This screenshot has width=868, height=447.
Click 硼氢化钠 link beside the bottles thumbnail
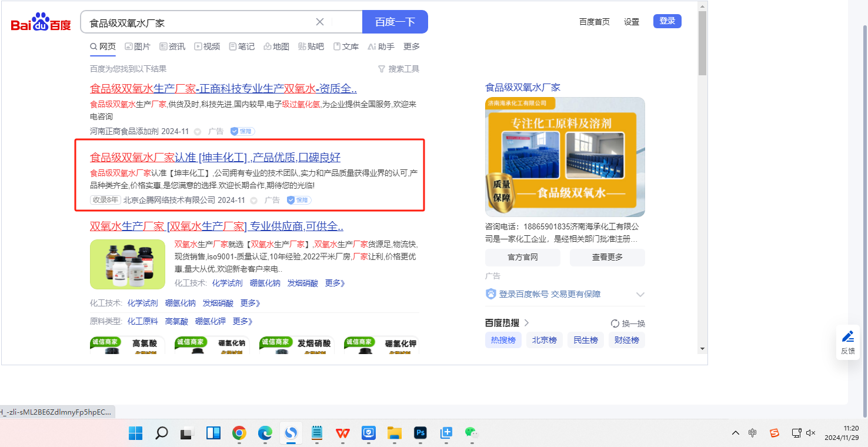[x=265, y=283]
